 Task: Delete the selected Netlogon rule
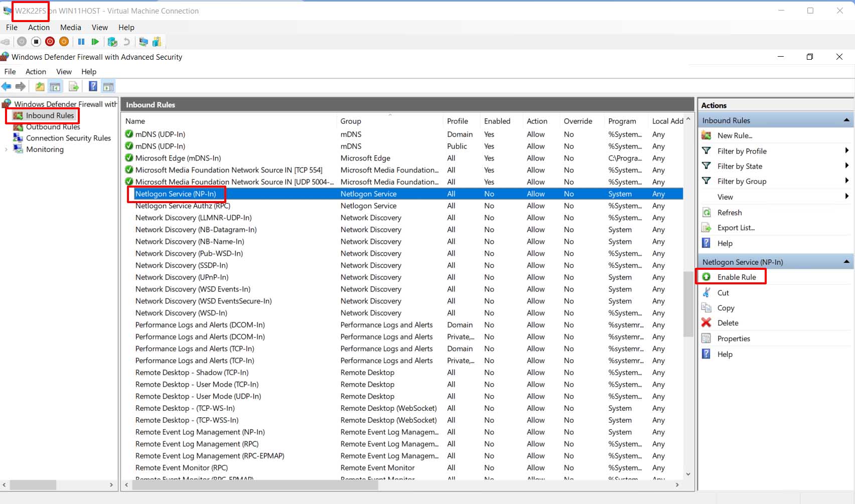[728, 323]
